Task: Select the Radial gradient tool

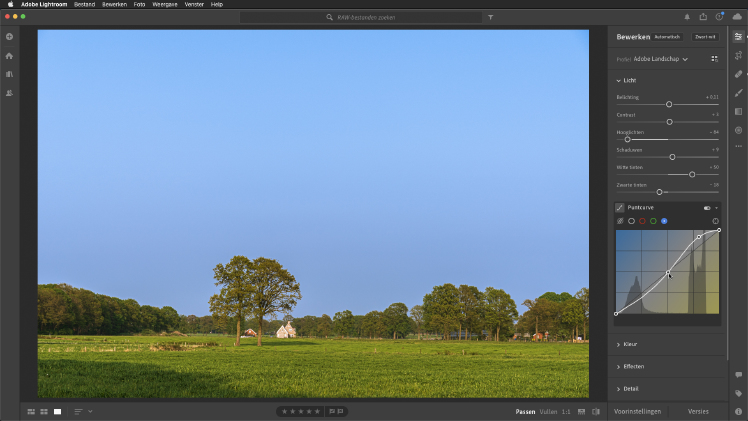Action: pos(738,130)
